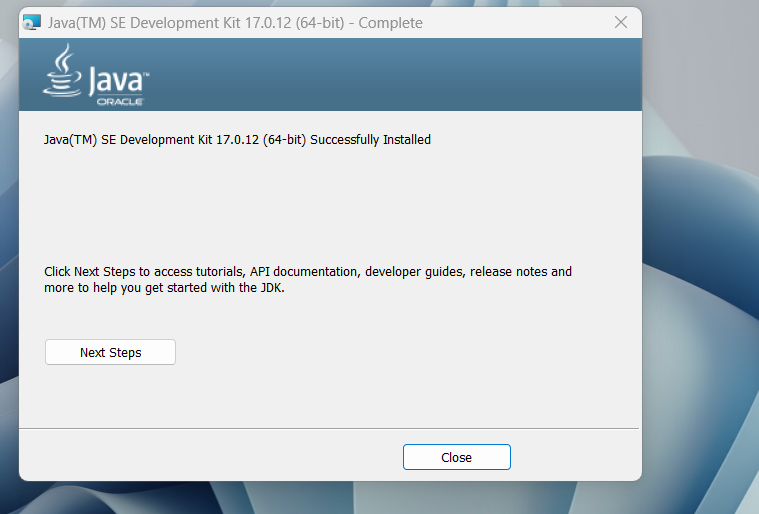
Task: Close the installer with the title bar X
Action: click(621, 22)
